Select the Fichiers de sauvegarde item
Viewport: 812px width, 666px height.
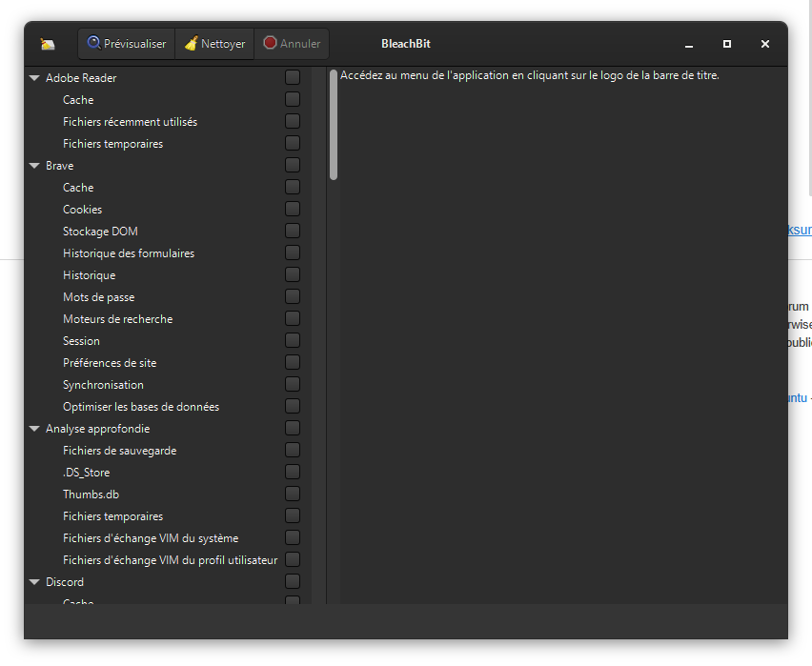120,451
